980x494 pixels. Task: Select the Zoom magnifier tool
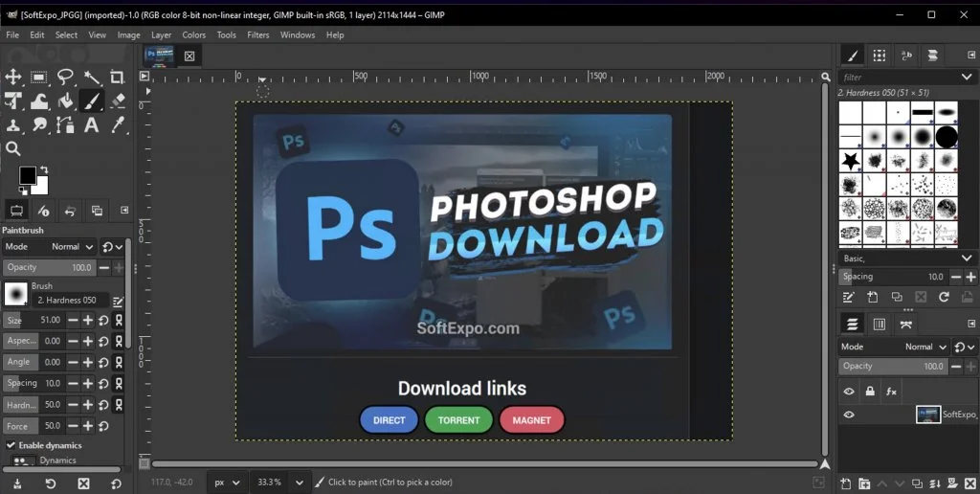[x=13, y=148]
